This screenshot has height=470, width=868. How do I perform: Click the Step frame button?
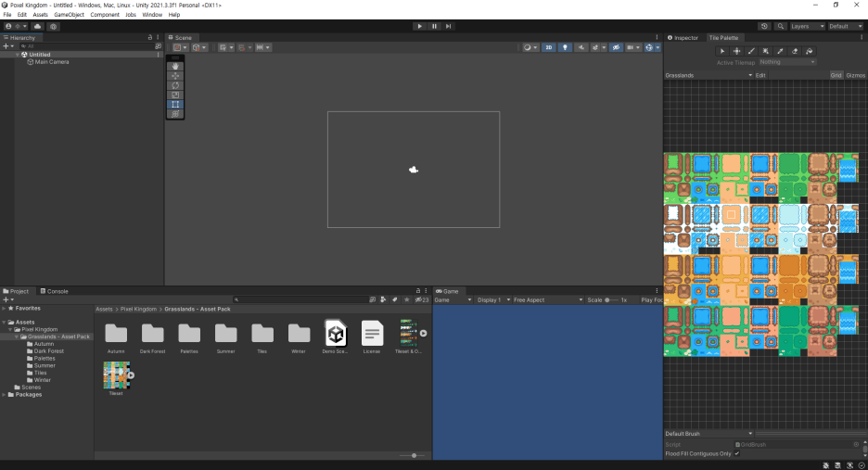tap(449, 26)
